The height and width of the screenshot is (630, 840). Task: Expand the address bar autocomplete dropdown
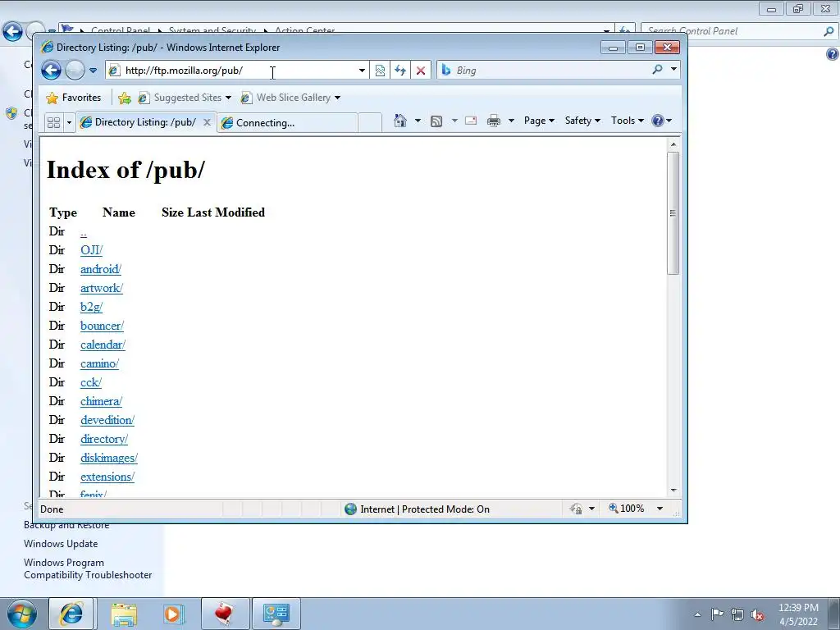coord(362,71)
